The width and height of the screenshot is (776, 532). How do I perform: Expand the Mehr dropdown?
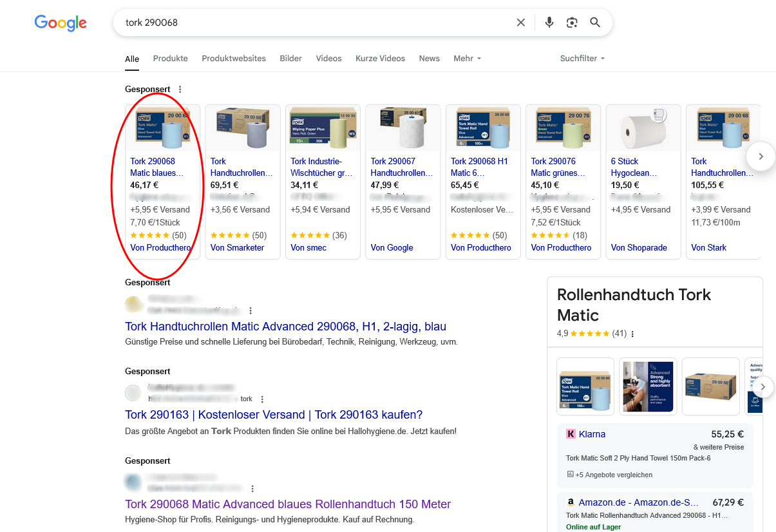pos(468,59)
